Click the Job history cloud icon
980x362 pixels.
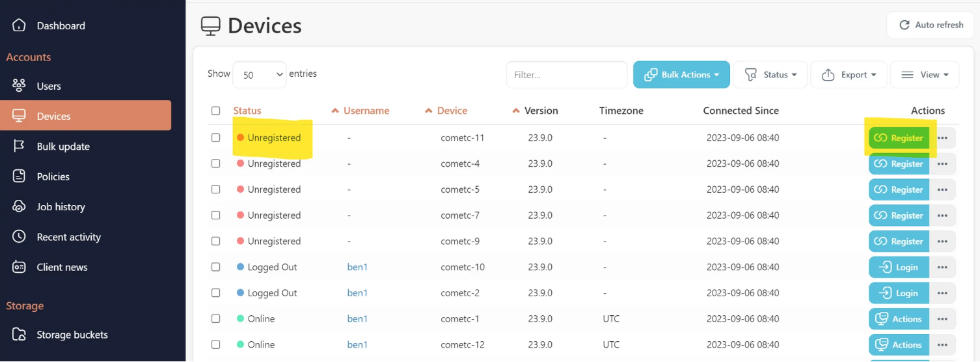coord(20,207)
